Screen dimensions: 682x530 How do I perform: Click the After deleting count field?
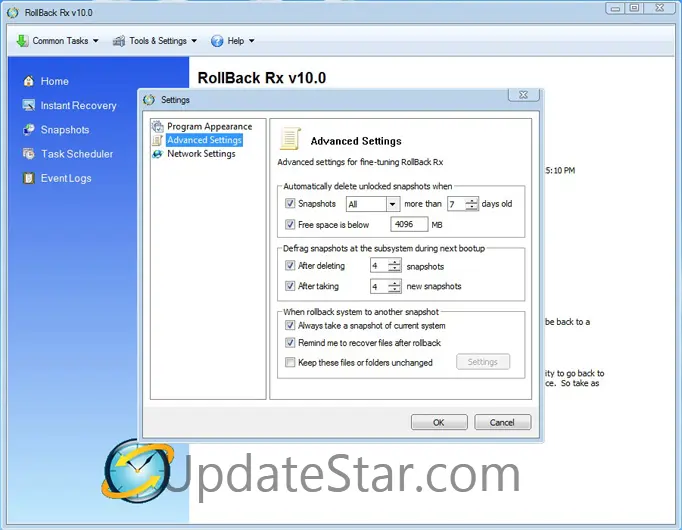coord(379,266)
